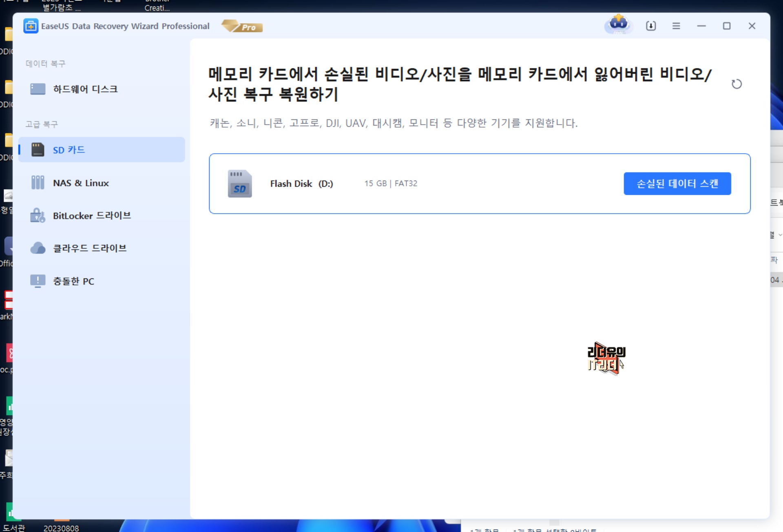Select the SD 카드 sidebar item
The width and height of the screenshot is (783, 532).
coord(101,150)
